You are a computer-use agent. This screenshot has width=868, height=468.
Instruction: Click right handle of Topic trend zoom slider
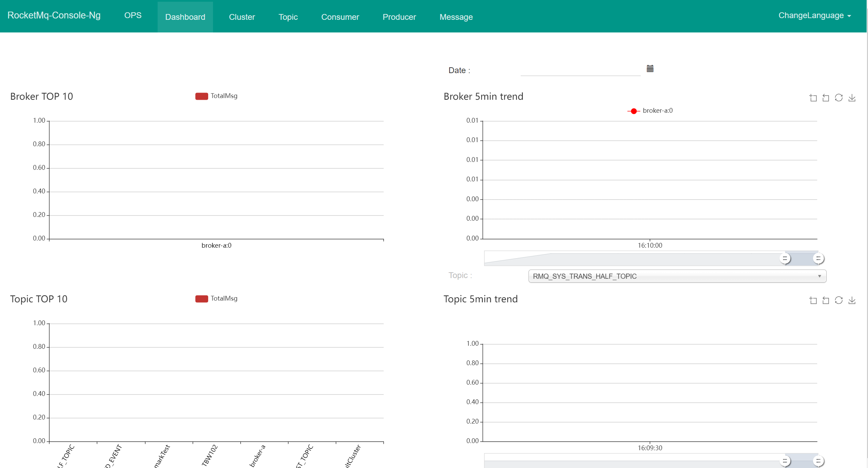[x=818, y=461]
